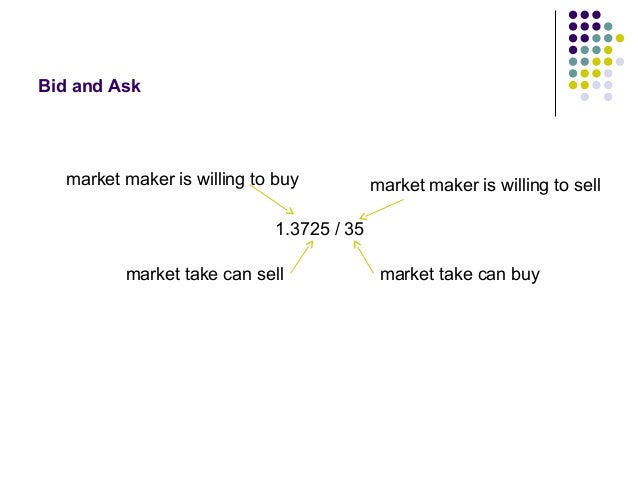Viewport: 638px width, 479px height.
Task: Click the '1.3725' bid figure in the quote
Action: pos(303,229)
